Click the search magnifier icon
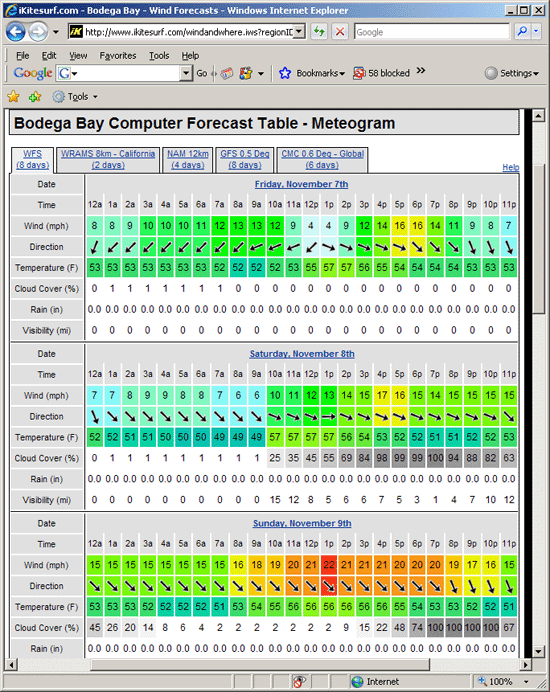Viewport: 550px width, 692px height. (522, 32)
